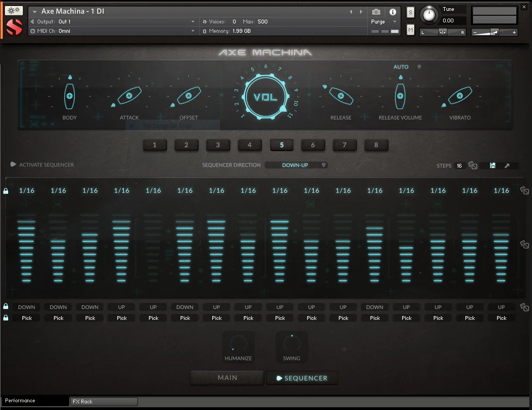The image size is (532, 410).
Task: Click the camera snapshot icon
Action: click(x=376, y=12)
